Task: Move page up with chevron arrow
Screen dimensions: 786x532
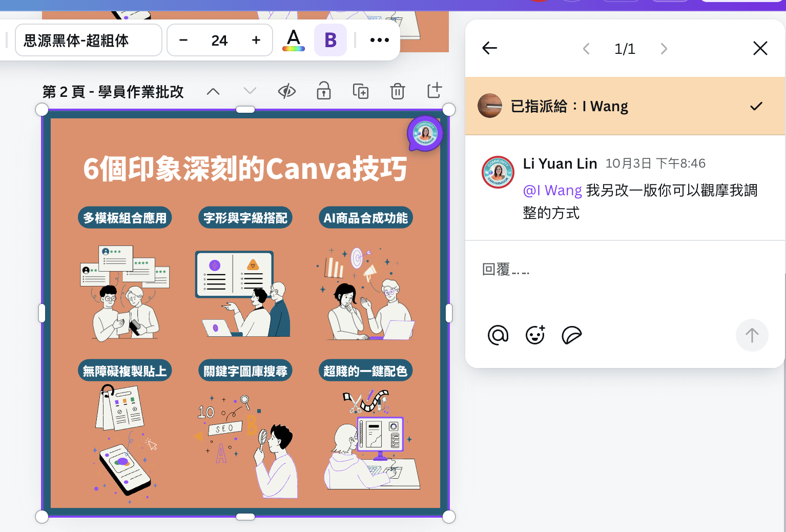Action: (213, 92)
